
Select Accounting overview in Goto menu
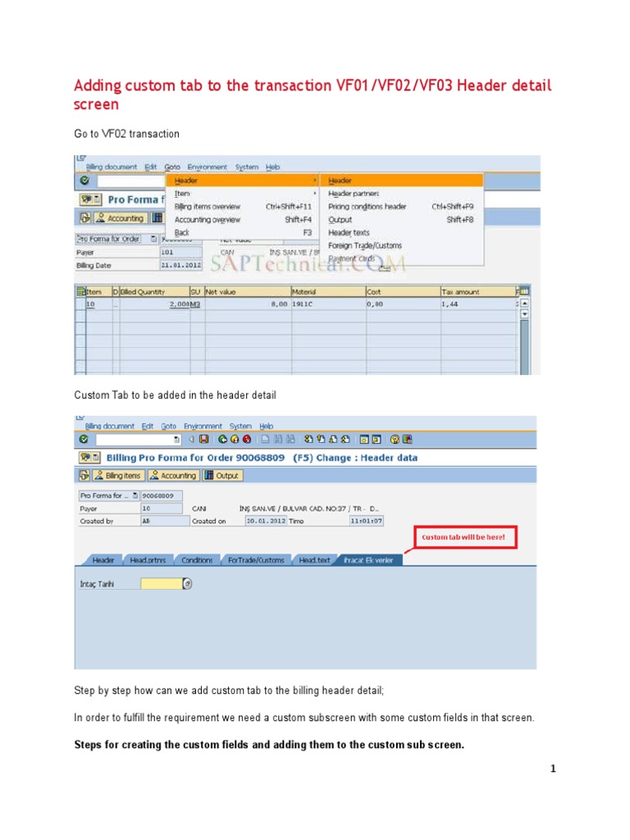tap(243, 220)
